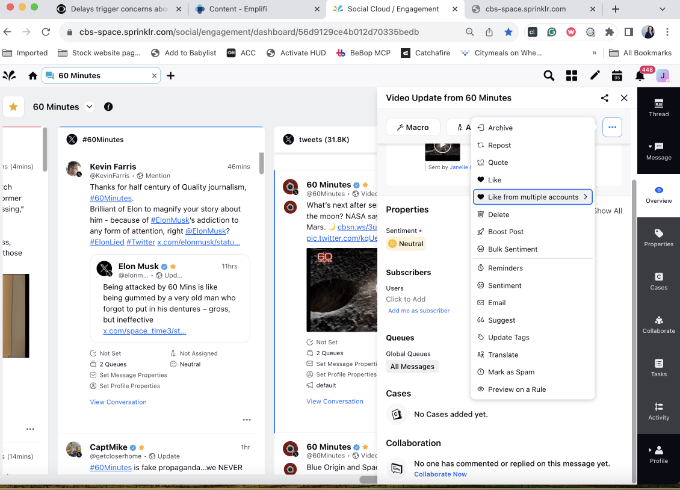Screen dimensions: 680x490
Task: Close the 60 Minutes dashboard tab
Action: click(154, 76)
